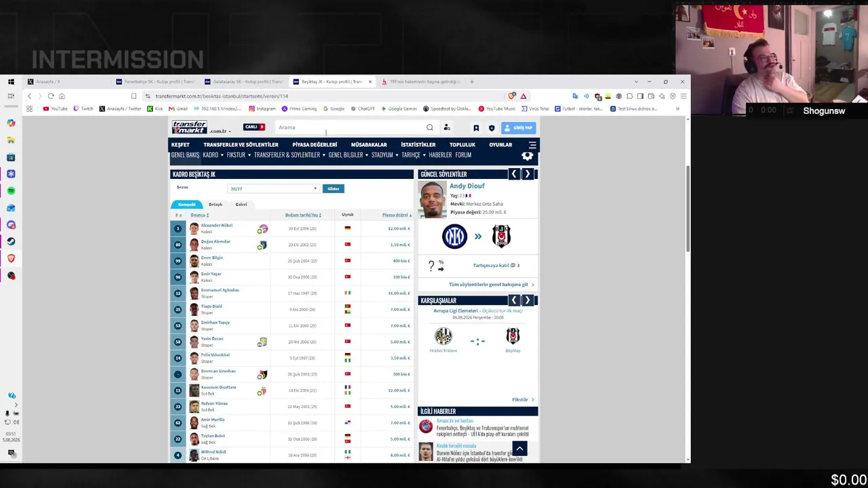Reload the current page
This screenshot has height=488, width=868.
coord(51,96)
